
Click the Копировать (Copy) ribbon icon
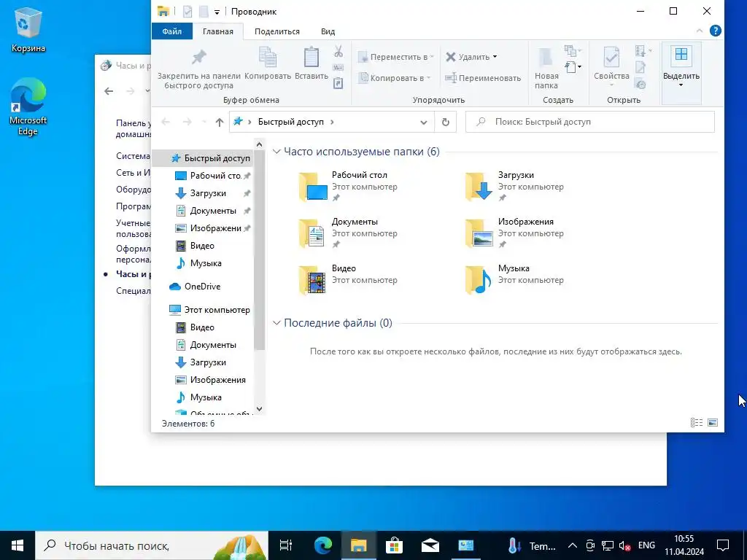coord(267,57)
